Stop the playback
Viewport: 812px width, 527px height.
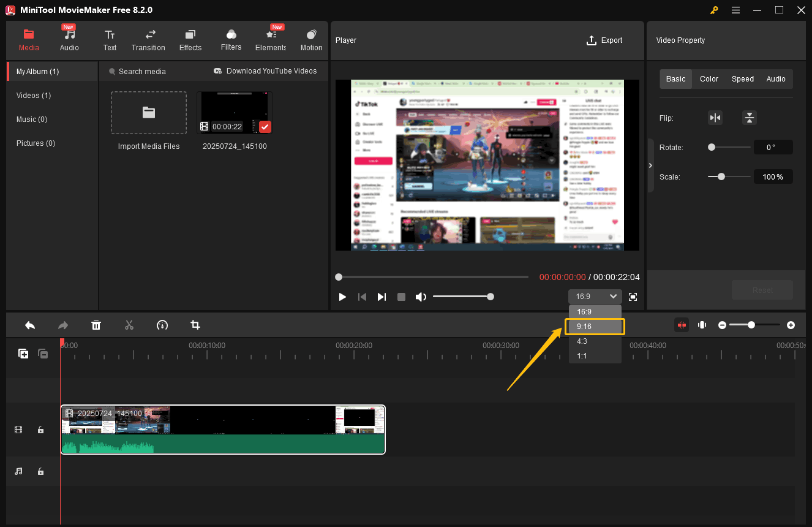(x=401, y=297)
